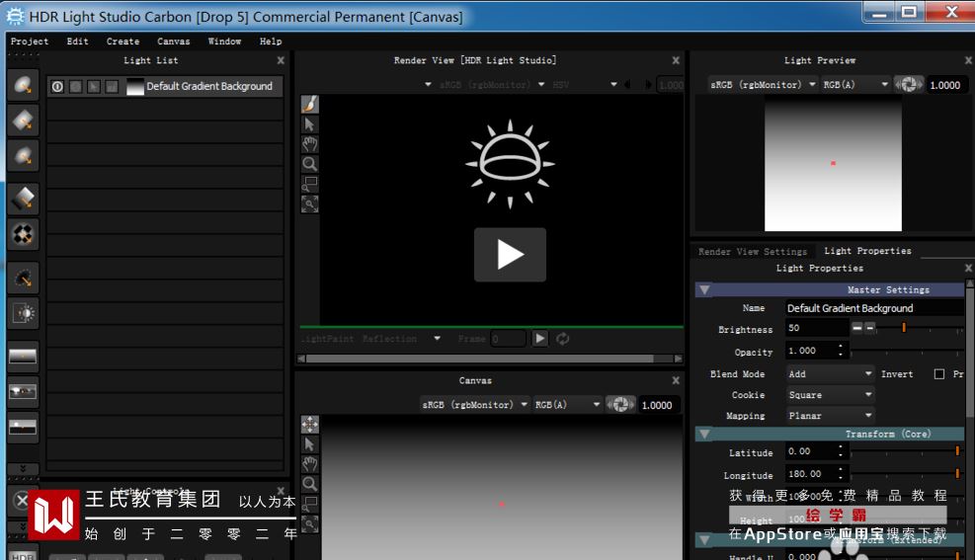Click second minus button beside Brightness
The width and height of the screenshot is (975, 560).
pos(870,328)
